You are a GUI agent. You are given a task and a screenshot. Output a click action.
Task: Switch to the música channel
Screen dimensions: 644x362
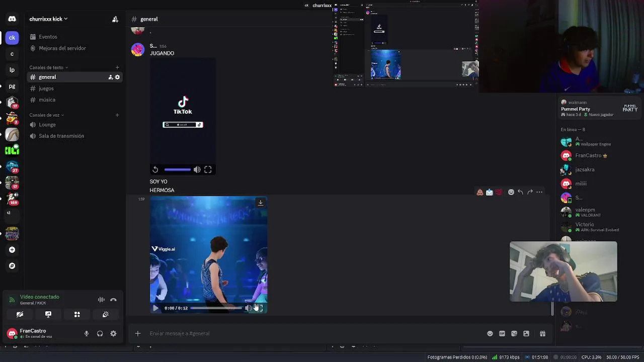pyautogui.click(x=74, y=100)
